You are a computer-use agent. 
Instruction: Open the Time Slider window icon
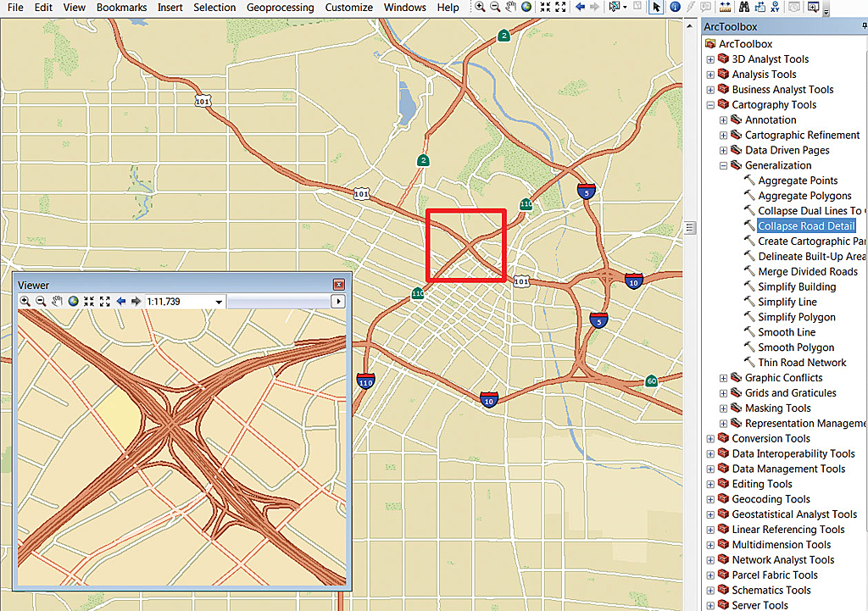pyautogui.click(x=793, y=7)
